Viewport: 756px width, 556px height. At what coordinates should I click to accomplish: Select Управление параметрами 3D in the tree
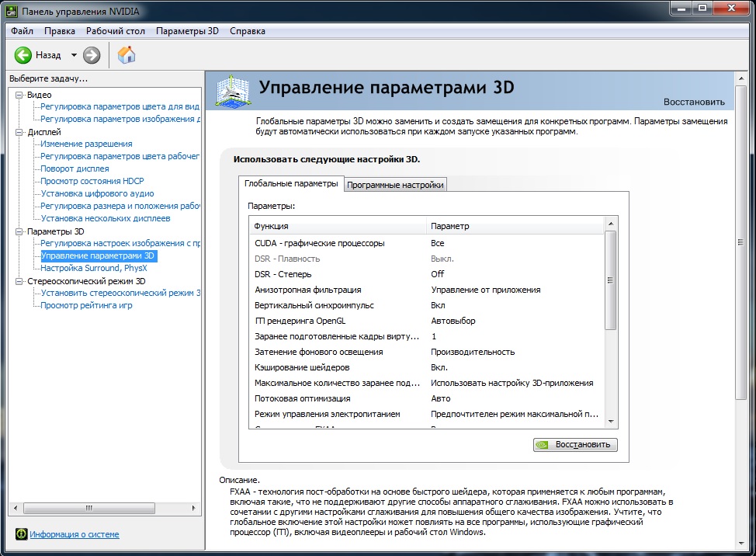(97, 255)
